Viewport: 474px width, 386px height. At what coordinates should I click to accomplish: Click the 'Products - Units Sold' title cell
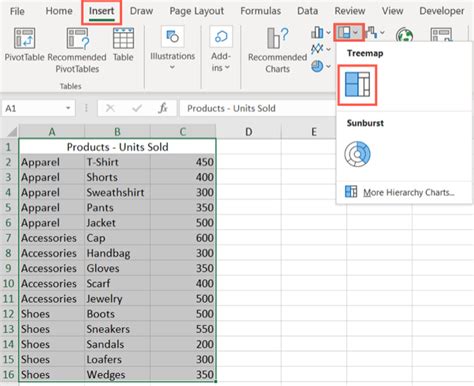117,147
